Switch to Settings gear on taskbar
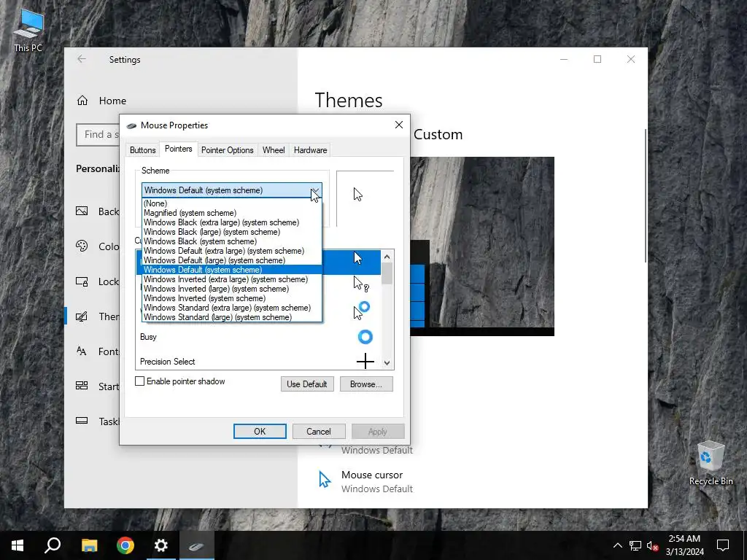This screenshot has width=747, height=560. point(161,545)
